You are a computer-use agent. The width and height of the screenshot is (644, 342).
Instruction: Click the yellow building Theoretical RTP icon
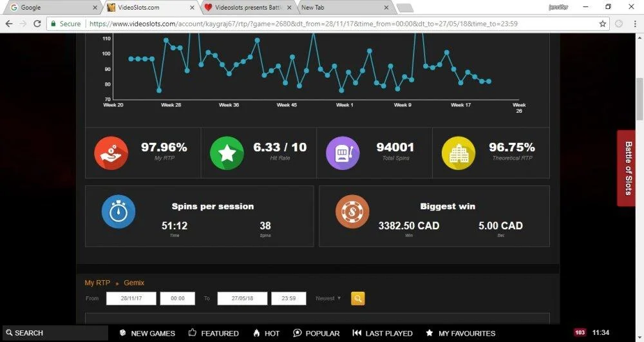[459, 153]
